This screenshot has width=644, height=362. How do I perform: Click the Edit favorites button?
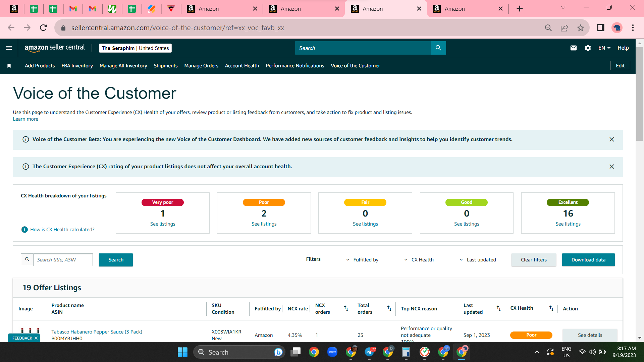[x=620, y=66]
